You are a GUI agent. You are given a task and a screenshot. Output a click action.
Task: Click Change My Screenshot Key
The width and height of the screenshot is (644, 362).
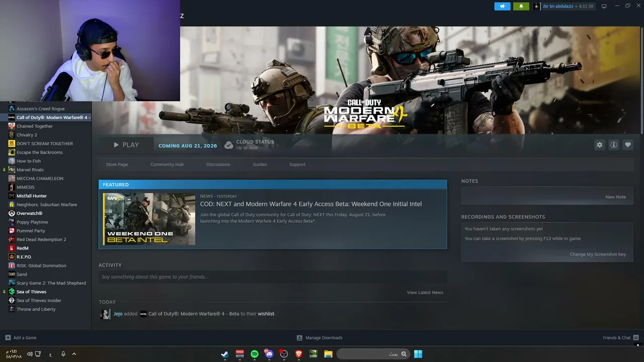click(598, 254)
